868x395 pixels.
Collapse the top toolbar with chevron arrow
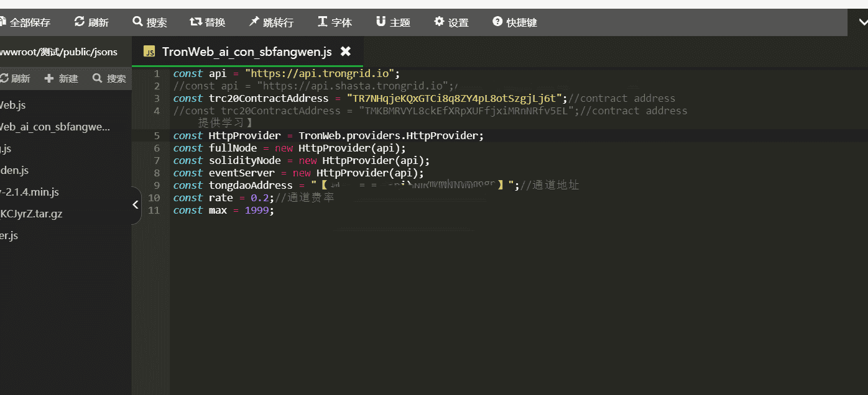pos(862,23)
